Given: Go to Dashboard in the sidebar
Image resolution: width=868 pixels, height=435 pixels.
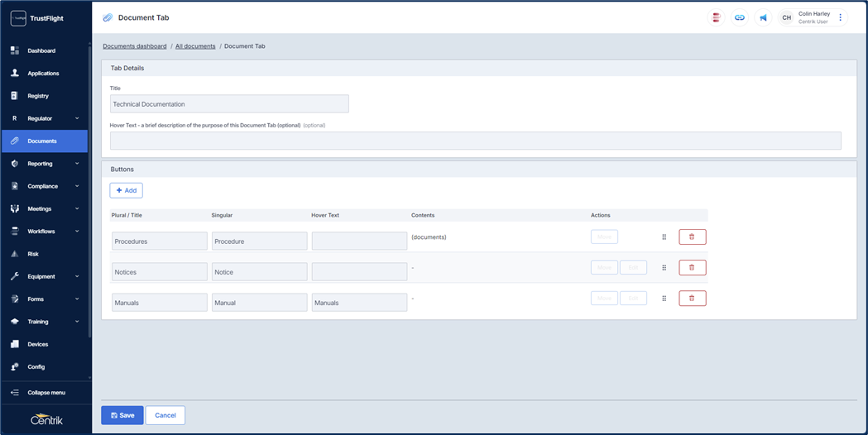Looking at the screenshot, I should tap(41, 50).
